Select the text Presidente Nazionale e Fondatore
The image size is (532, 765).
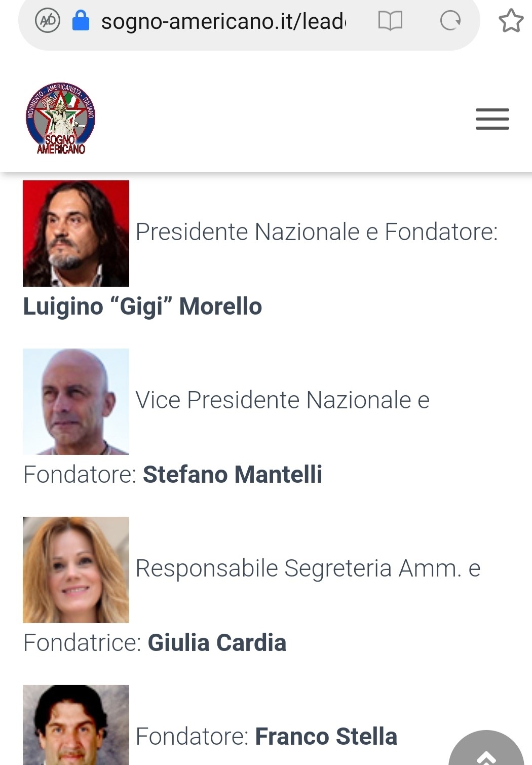317,232
